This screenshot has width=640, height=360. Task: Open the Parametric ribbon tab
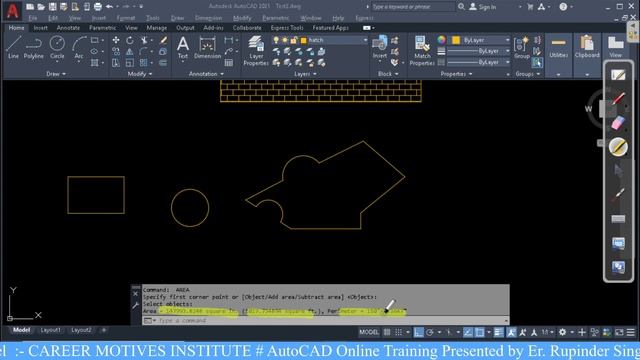point(102,28)
